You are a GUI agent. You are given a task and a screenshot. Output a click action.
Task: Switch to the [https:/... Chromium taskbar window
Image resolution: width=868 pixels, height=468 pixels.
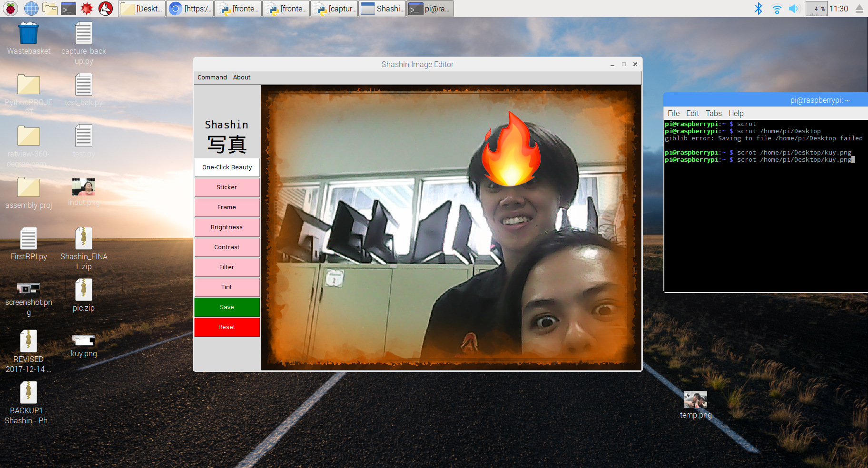click(190, 9)
